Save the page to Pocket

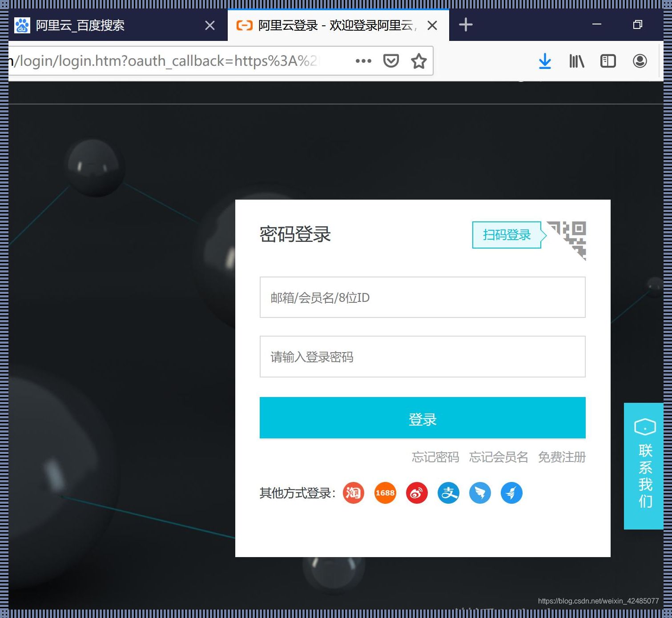point(391,61)
